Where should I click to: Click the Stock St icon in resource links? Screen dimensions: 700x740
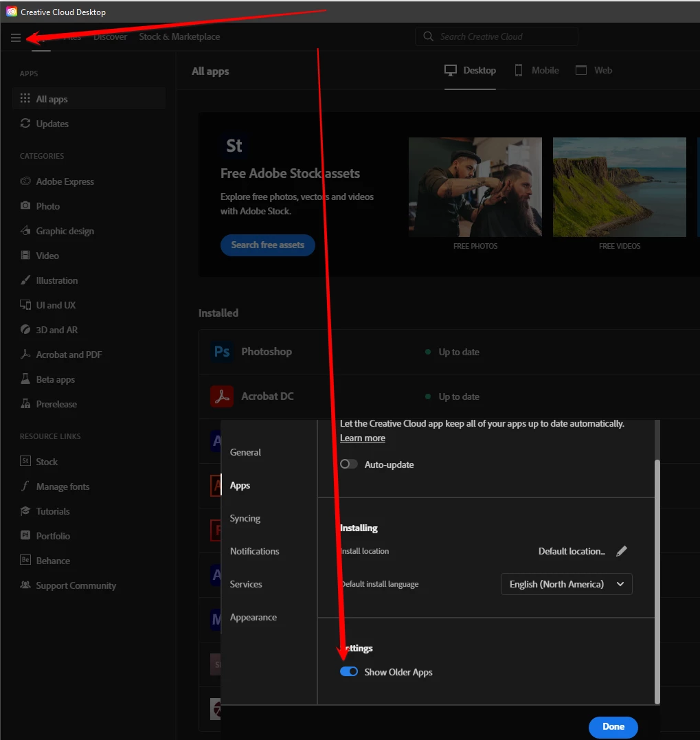(25, 461)
